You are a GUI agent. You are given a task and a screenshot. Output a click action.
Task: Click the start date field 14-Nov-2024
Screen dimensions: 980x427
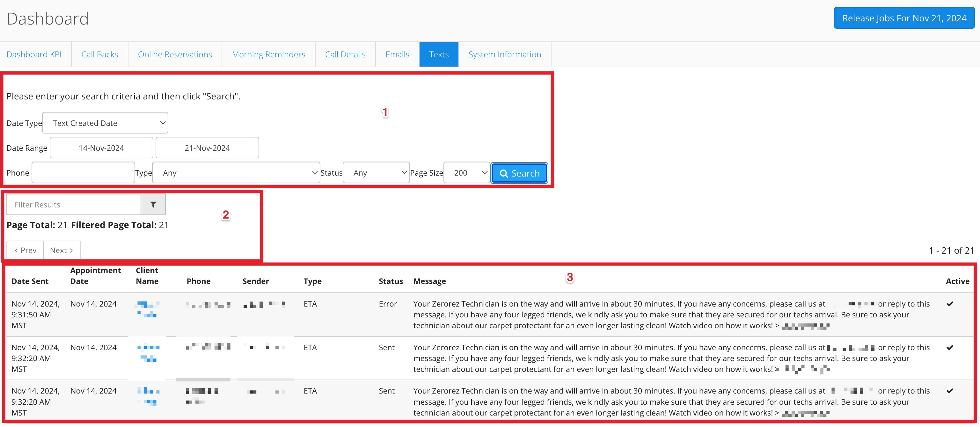pos(102,148)
